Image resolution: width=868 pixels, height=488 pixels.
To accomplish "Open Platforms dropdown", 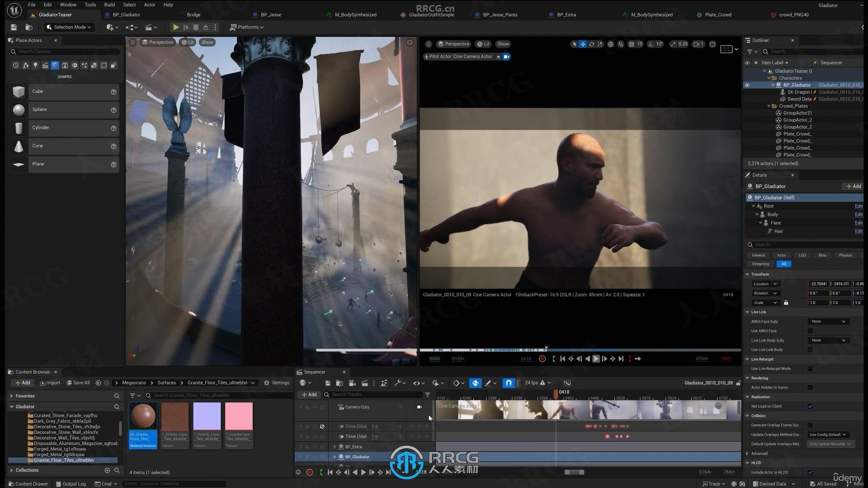I will coord(246,27).
